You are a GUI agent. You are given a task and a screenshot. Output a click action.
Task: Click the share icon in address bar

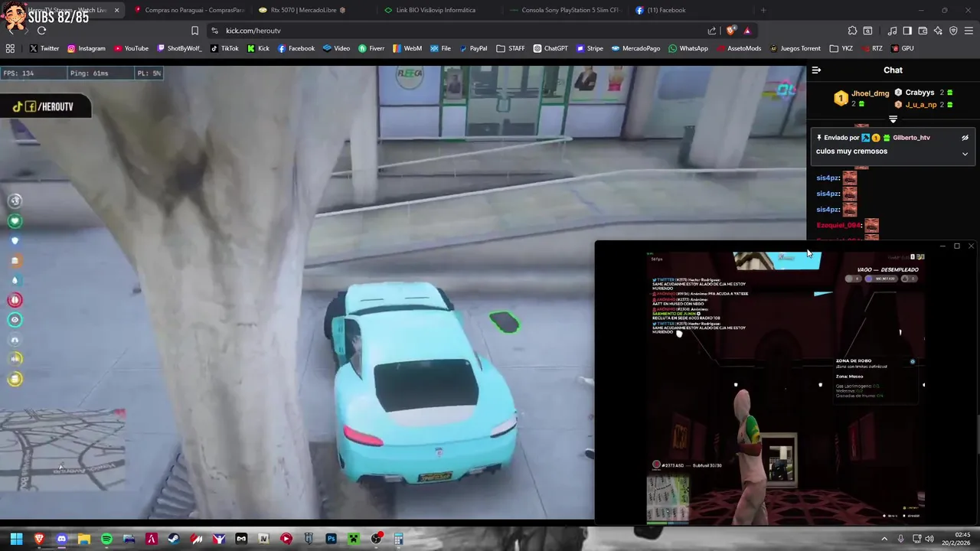[712, 31]
